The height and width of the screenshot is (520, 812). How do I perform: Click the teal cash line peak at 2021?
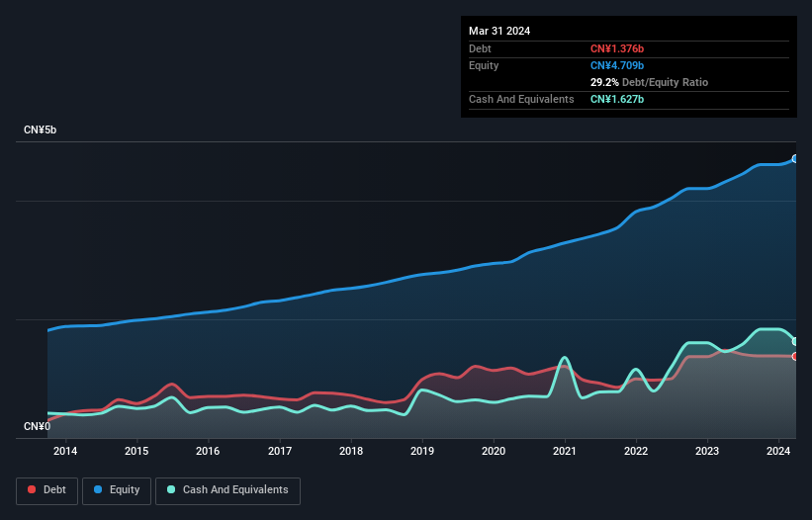coord(565,358)
